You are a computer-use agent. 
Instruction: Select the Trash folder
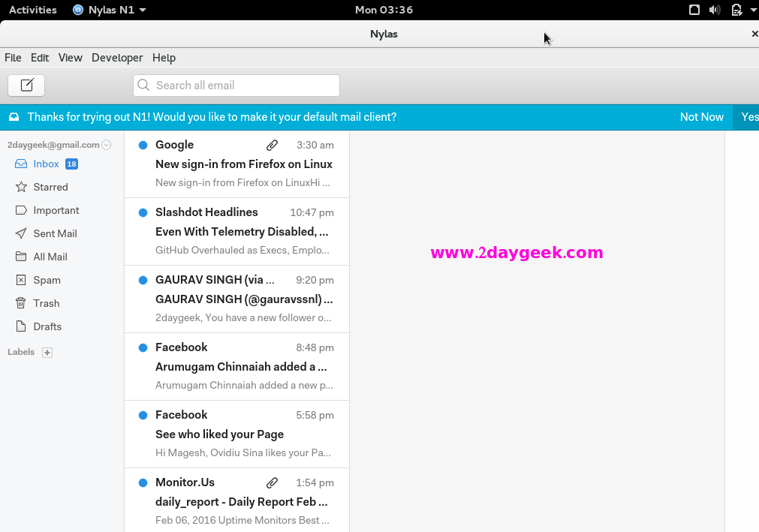click(47, 303)
